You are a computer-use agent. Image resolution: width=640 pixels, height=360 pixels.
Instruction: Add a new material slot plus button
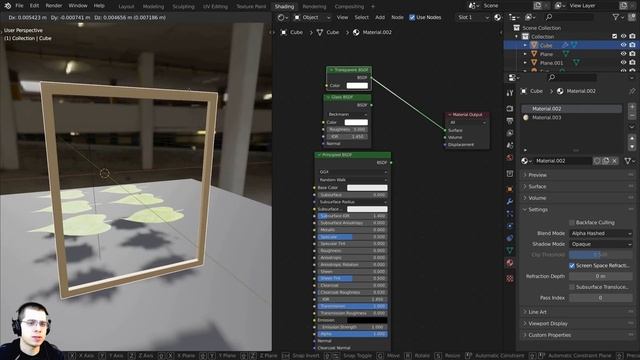coord(632,107)
